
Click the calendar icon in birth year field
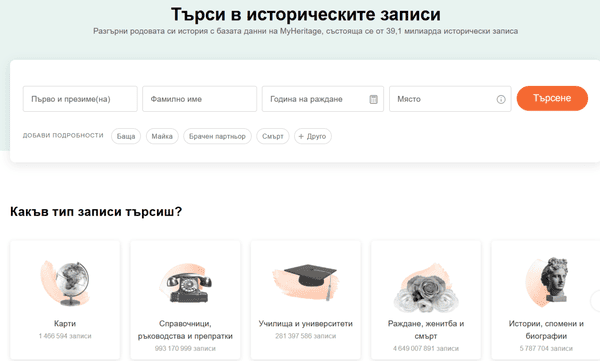pyautogui.click(x=373, y=99)
